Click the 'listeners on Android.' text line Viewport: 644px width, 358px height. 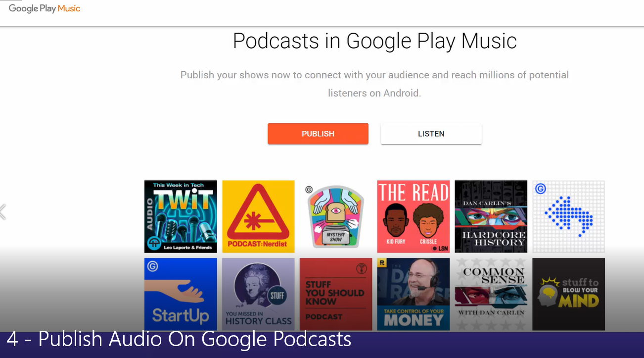(x=374, y=93)
